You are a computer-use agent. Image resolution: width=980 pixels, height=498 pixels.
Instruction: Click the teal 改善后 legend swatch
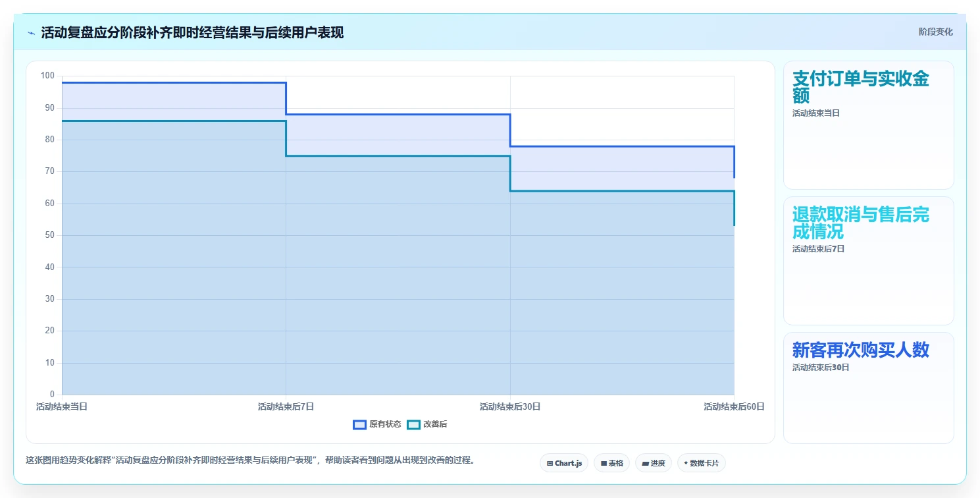[413, 424]
